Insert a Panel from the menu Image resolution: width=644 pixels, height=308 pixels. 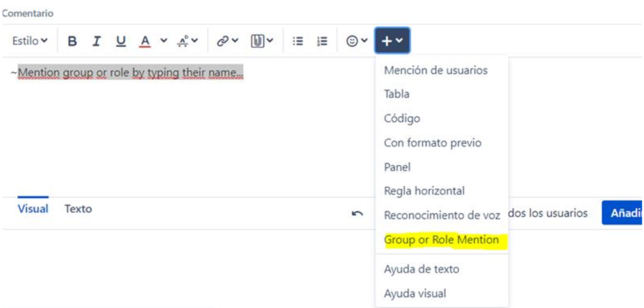point(441,167)
